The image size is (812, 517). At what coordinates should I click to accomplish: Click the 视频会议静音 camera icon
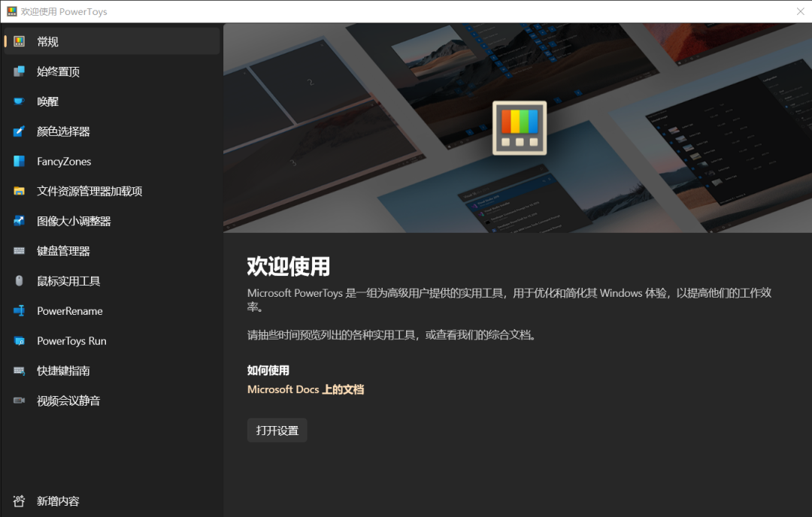tap(19, 401)
